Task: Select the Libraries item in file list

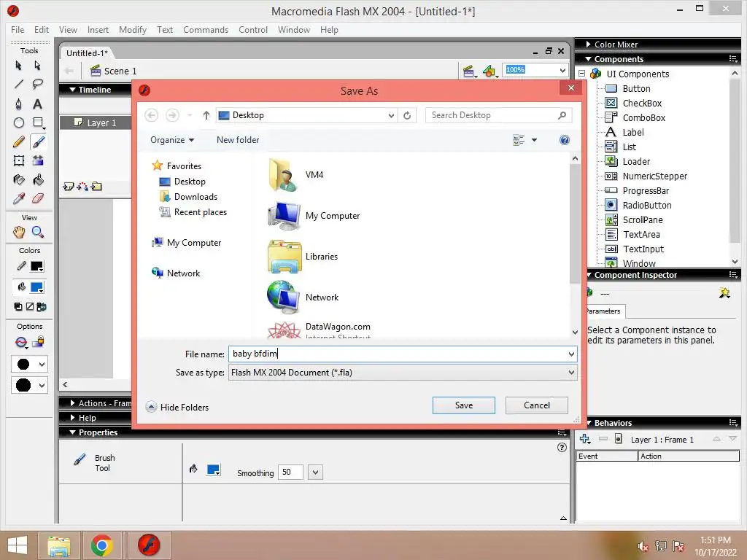Action: pyautogui.click(x=303, y=257)
